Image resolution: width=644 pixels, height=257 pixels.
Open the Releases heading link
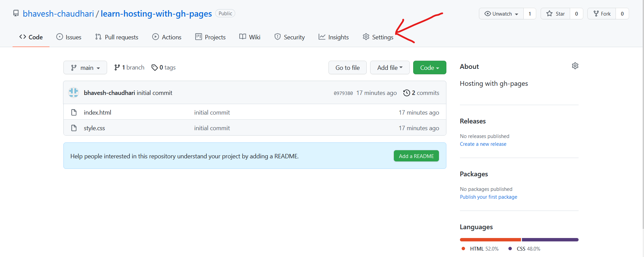[473, 121]
